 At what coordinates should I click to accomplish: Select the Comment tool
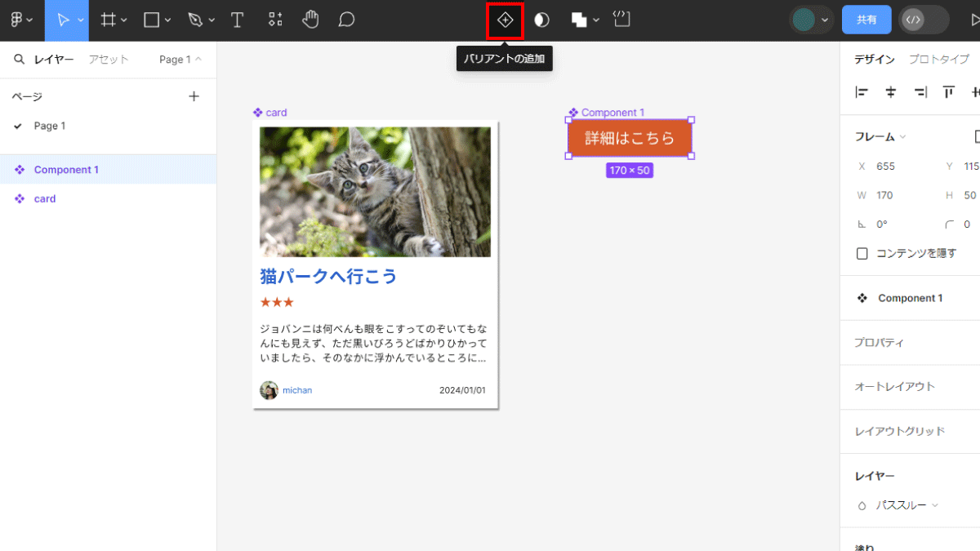(346, 20)
